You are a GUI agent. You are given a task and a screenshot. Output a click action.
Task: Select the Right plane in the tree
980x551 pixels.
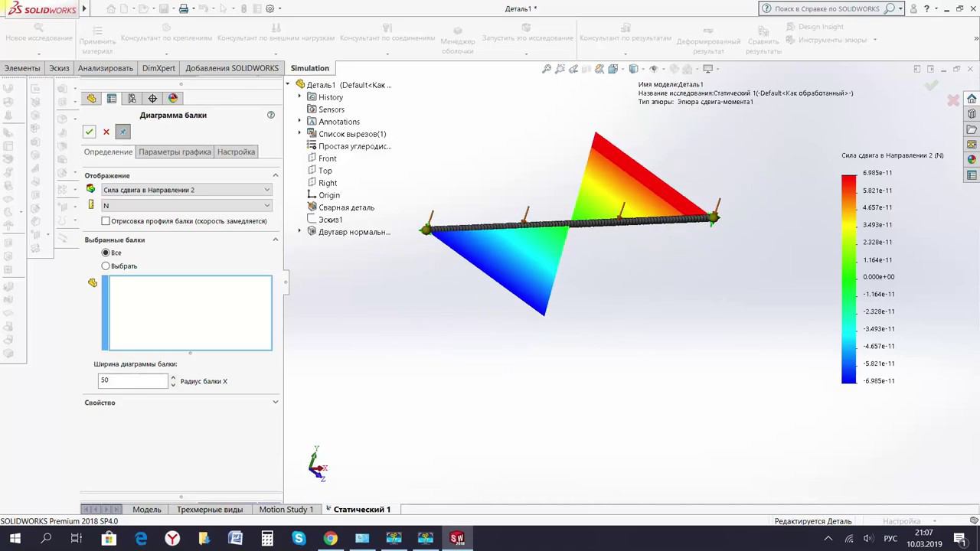coord(328,183)
